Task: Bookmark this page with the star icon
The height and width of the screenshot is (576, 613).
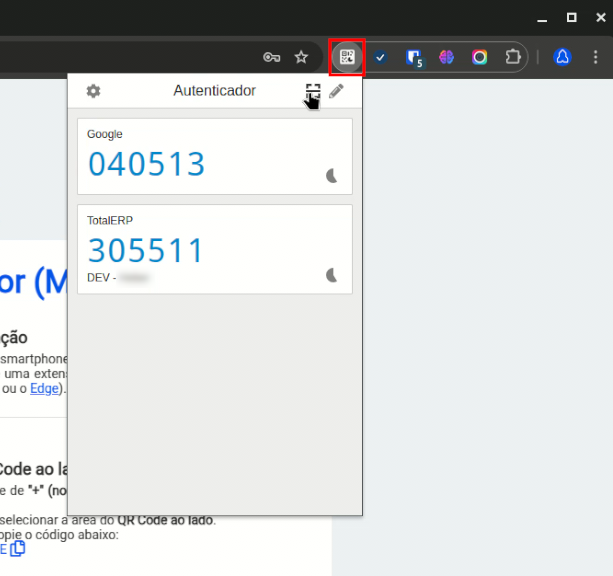Action: pos(301,57)
